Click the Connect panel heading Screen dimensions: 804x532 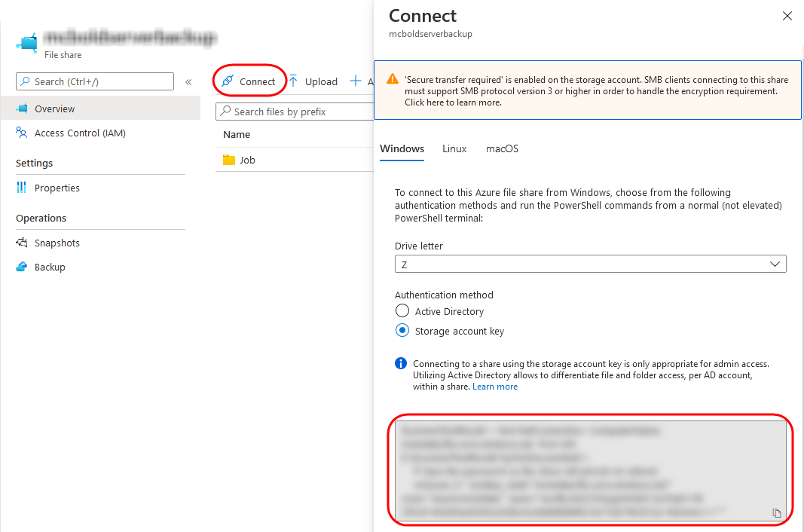(x=423, y=16)
